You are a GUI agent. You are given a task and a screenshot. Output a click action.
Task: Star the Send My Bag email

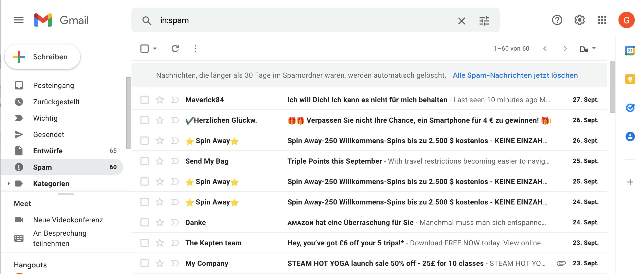point(160,161)
